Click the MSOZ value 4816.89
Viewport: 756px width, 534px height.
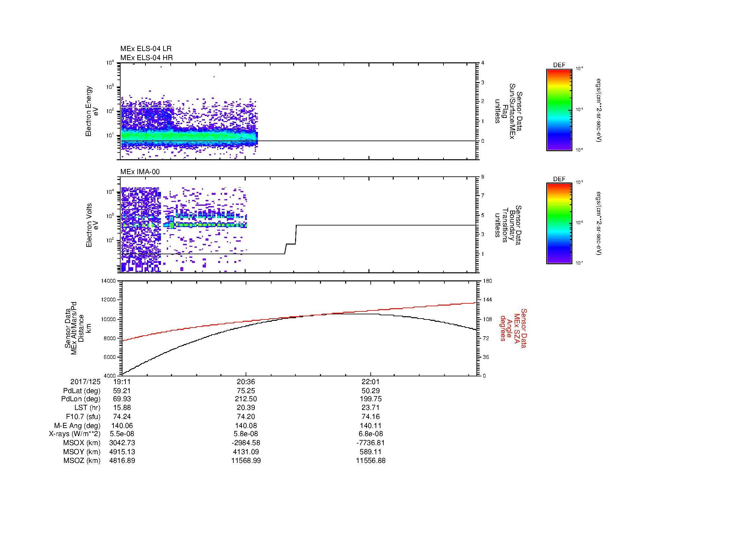click(x=122, y=461)
